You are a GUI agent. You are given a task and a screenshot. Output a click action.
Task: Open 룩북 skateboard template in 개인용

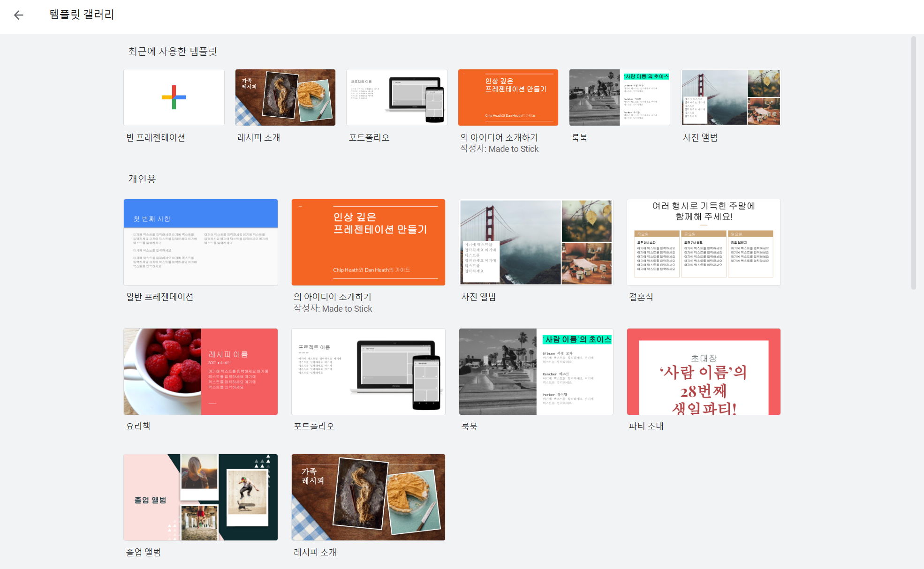(536, 372)
